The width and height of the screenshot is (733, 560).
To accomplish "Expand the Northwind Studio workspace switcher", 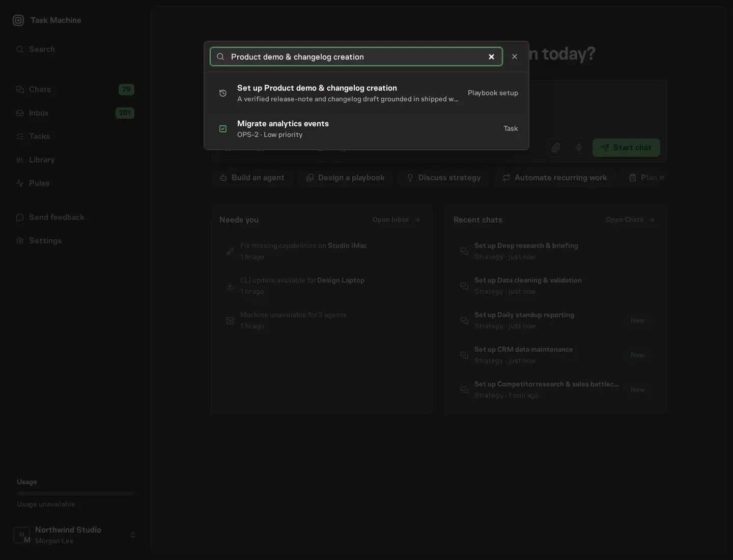I will click(x=75, y=535).
